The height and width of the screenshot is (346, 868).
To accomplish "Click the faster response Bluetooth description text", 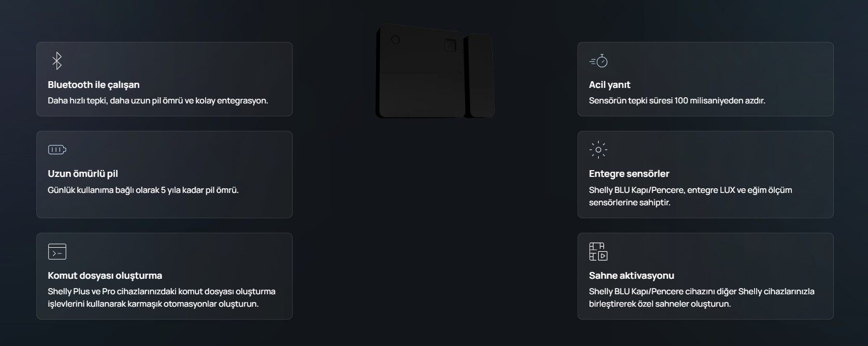I will pos(158,100).
